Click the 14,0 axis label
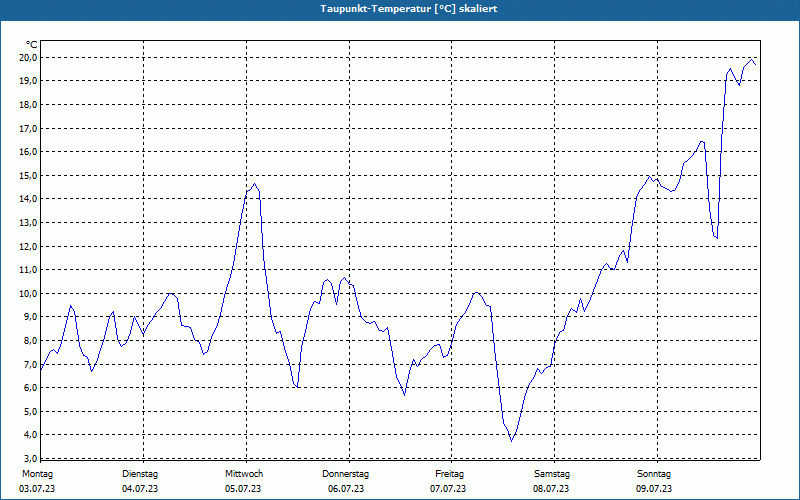Image resolution: width=800 pixels, height=500 pixels. pos(28,199)
